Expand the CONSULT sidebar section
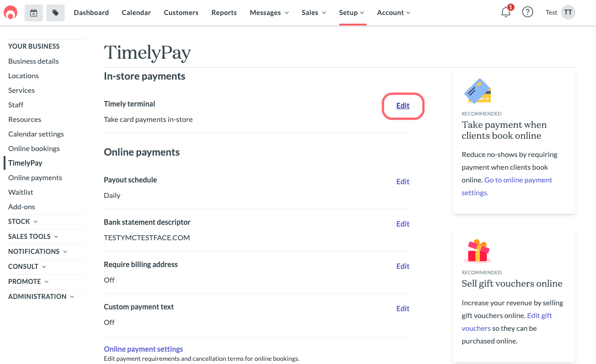This screenshot has height=364, width=596. click(27, 267)
